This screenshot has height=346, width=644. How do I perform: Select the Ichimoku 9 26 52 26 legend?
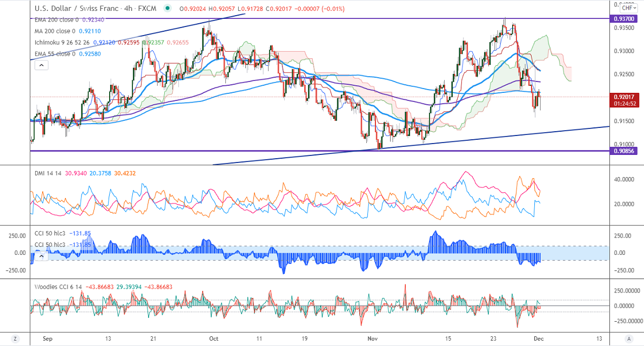[x=62, y=42]
